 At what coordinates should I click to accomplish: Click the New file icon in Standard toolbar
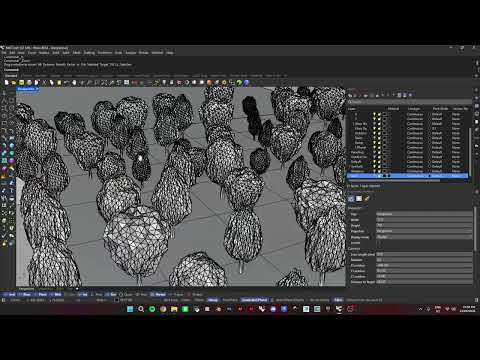click(6, 82)
